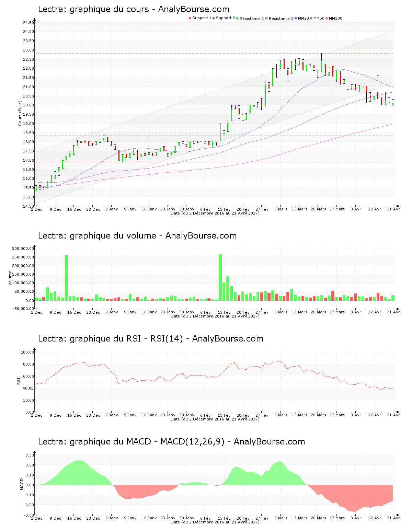
Task: Click '16 Déc' date on MACD chart
Action: [74, 518]
